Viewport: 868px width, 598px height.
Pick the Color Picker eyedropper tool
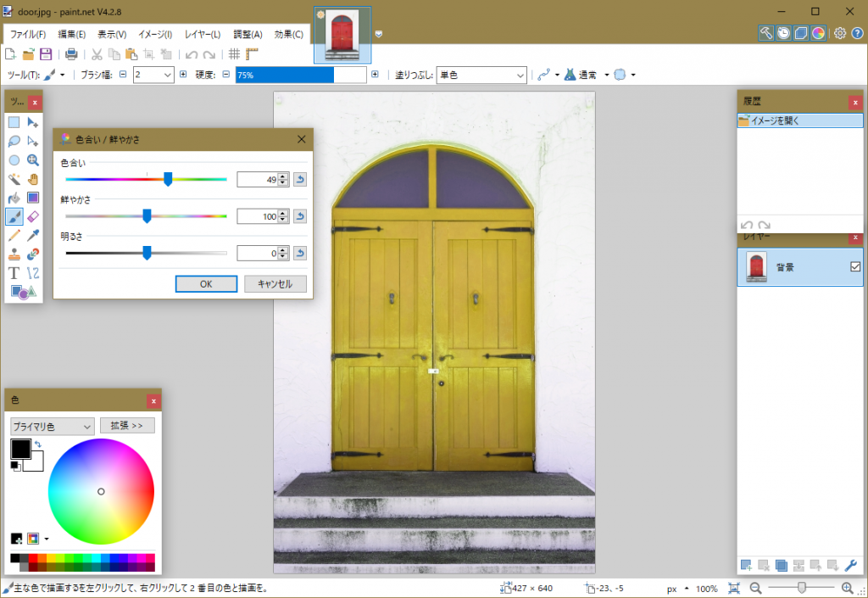(33, 235)
